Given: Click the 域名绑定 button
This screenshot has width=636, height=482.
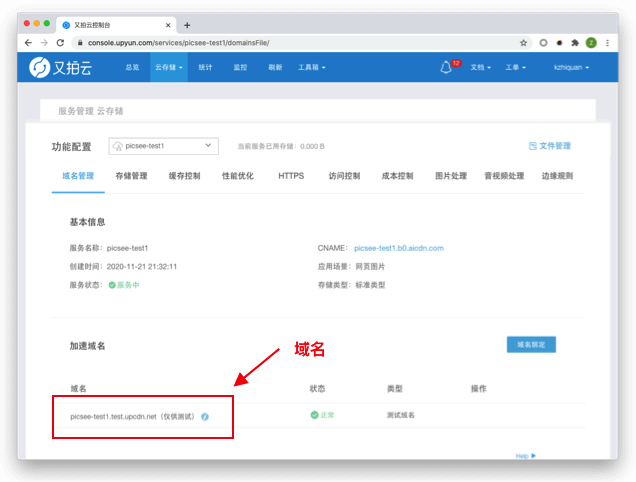Looking at the screenshot, I should click(531, 344).
